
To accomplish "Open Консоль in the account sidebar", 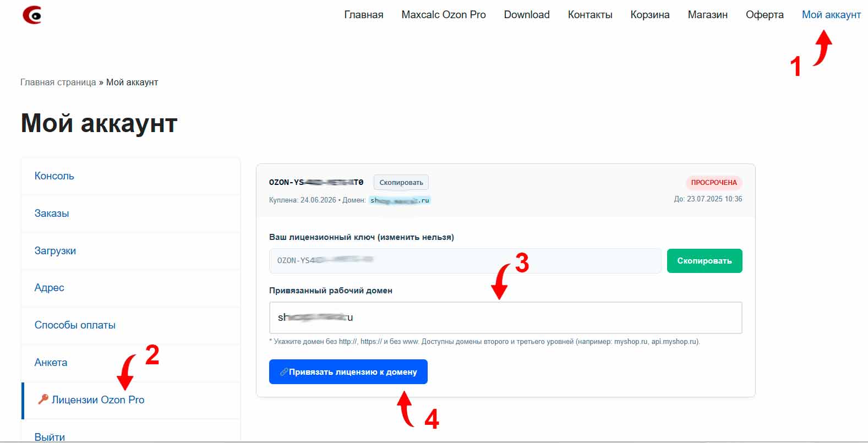I will click(x=54, y=176).
